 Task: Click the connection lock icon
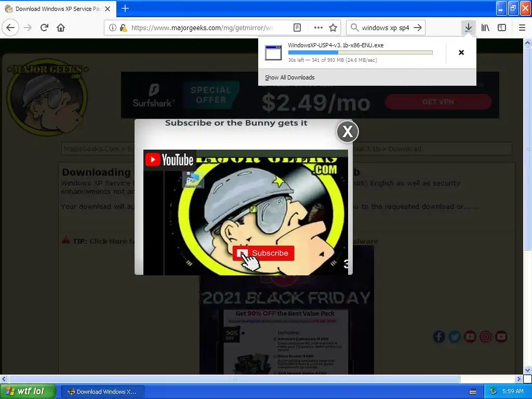[123, 28]
